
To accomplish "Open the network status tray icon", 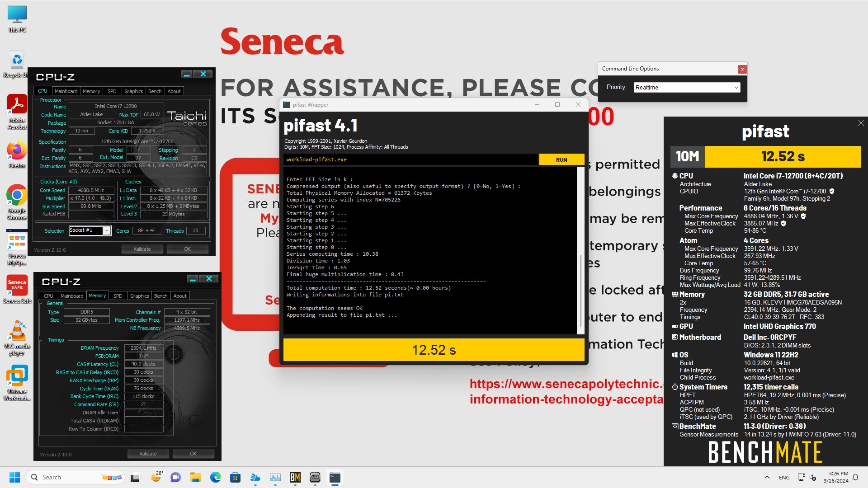I will (801, 477).
